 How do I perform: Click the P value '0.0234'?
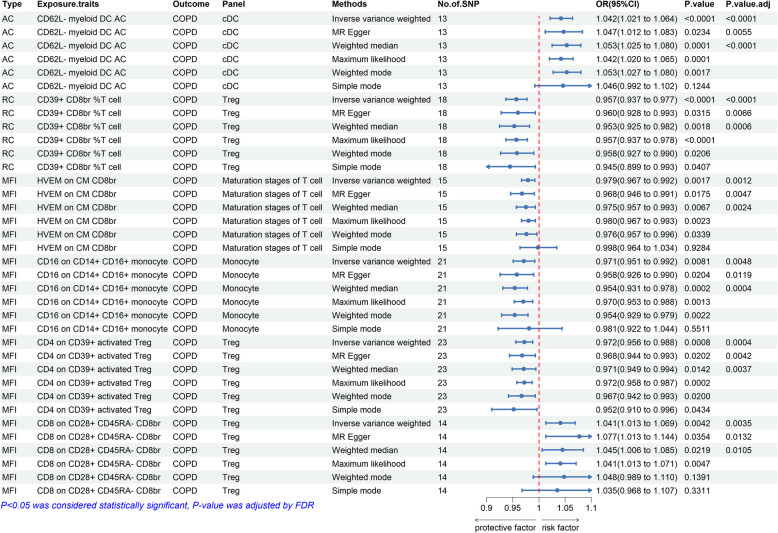[x=697, y=32]
